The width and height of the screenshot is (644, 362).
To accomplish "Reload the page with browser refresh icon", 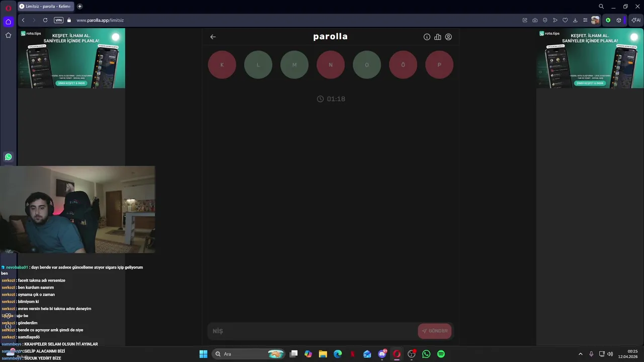I will point(45,20).
